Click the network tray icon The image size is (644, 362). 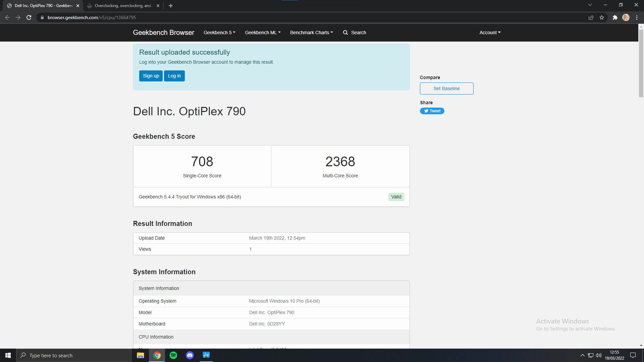tap(591, 355)
